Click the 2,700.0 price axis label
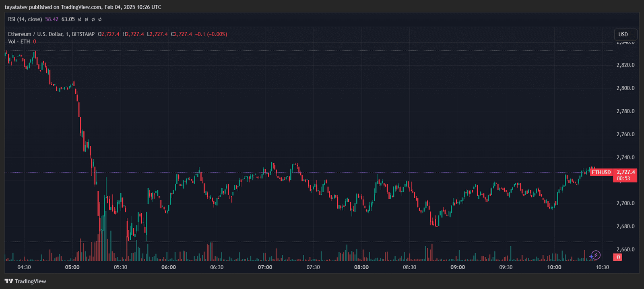Viewport: 644px width, 289px height. 625,203
